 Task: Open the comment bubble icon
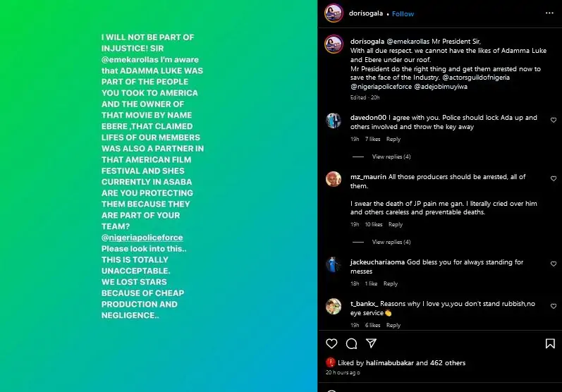coord(351,343)
